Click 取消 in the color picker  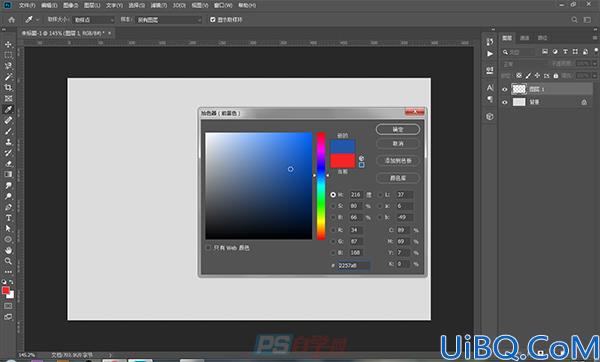coord(398,143)
